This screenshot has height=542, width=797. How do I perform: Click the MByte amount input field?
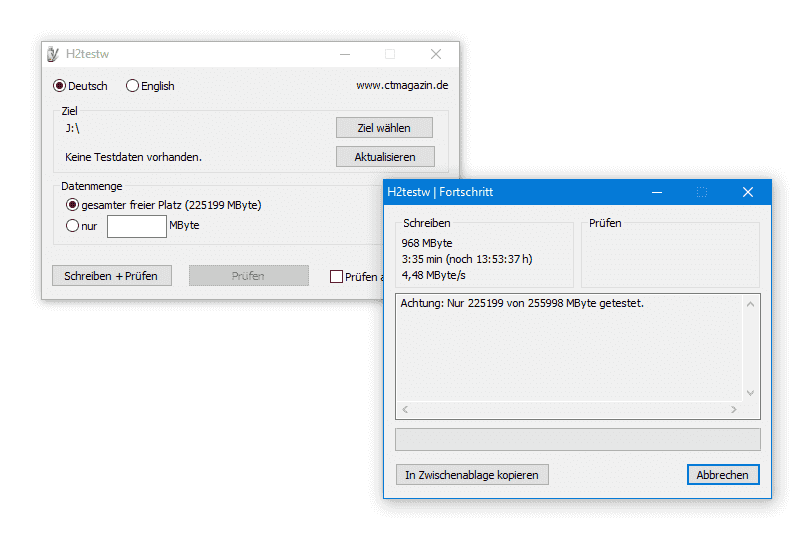point(137,226)
